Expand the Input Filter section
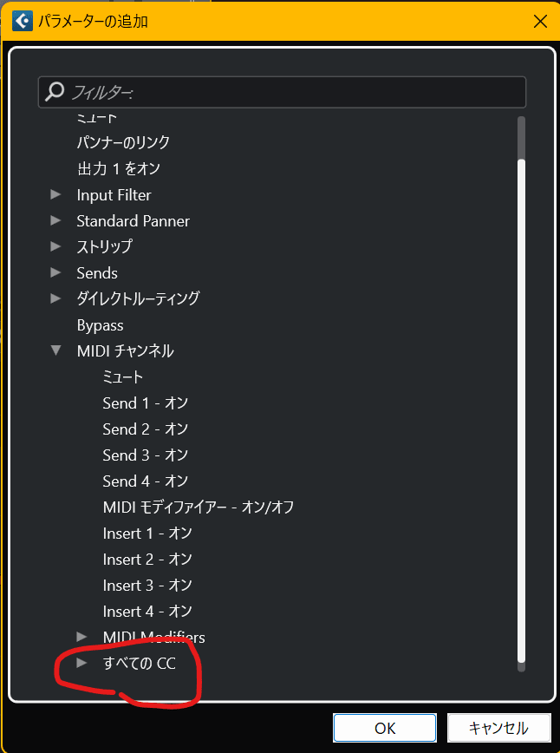 point(56,194)
